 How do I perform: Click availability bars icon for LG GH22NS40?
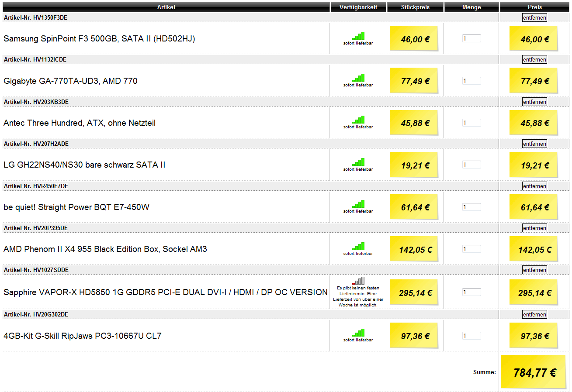pyautogui.click(x=358, y=162)
